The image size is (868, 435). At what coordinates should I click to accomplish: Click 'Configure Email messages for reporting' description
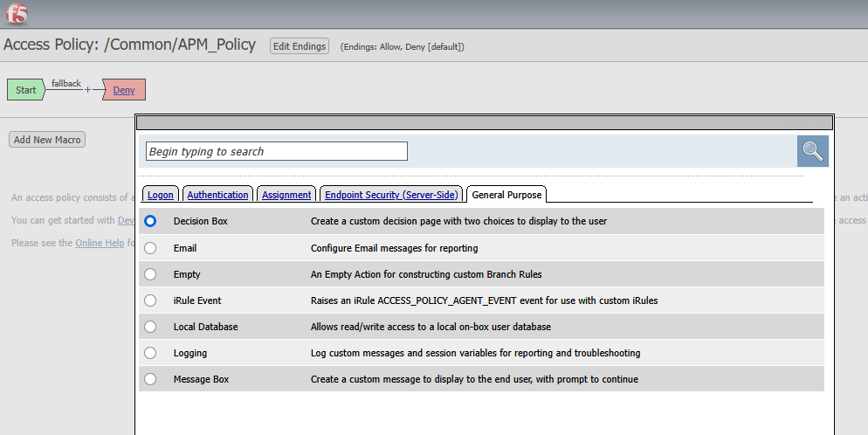pos(394,248)
